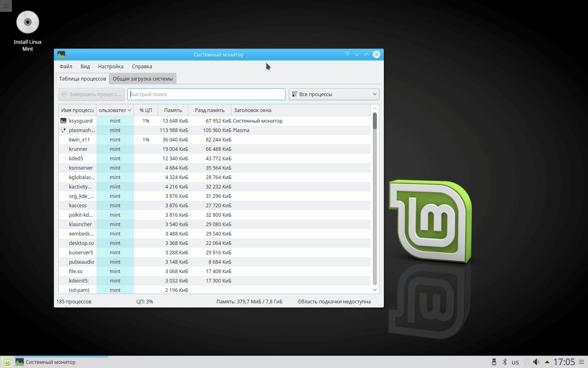This screenshot has width=588, height=368.
Task: Open the network wifi tray icon
Action: [526, 362]
